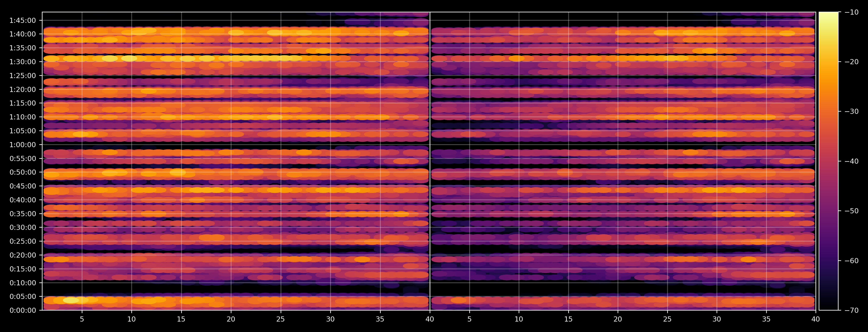Click the −70 colorbar tick label
Screen dimensions: 868x332
click(851, 310)
